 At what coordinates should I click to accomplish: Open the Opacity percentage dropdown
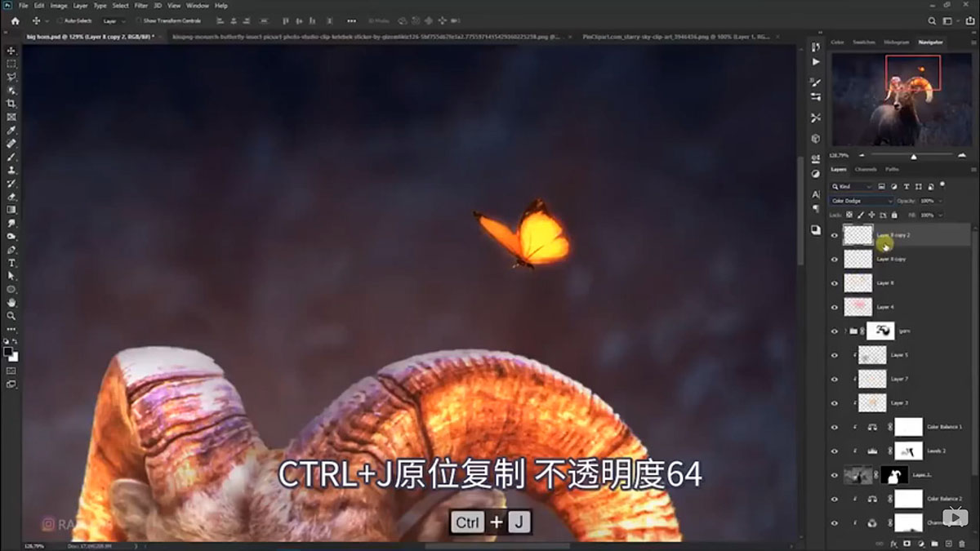940,201
